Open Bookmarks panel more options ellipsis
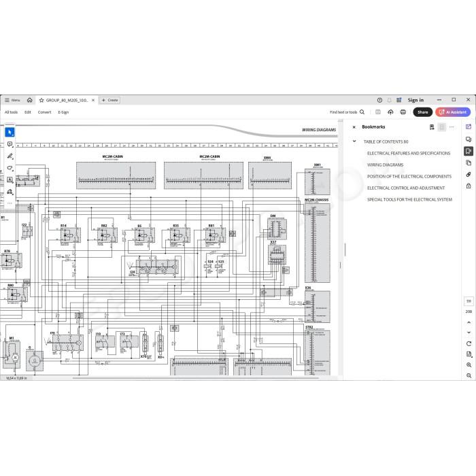This screenshot has height=476, width=476. [x=452, y=127]
